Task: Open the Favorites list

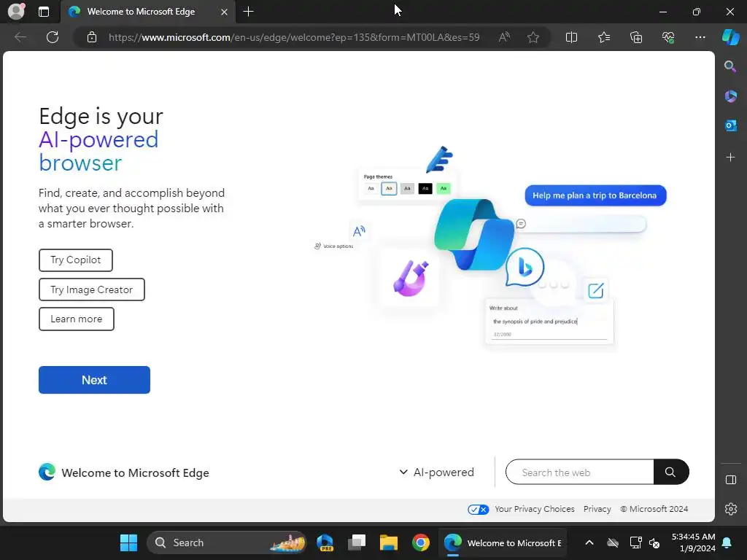Action: (x=603, y=37)
